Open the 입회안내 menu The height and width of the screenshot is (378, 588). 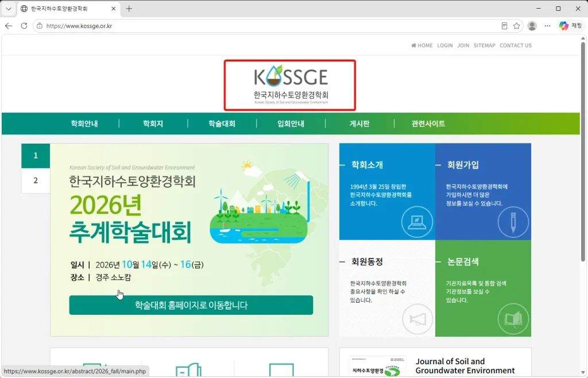point(291,124)
